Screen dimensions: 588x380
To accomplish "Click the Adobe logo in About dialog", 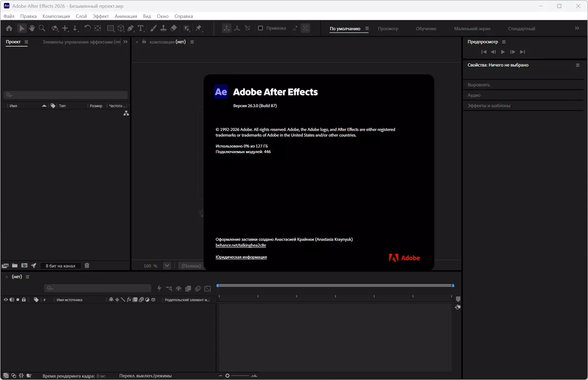I will click(404, 258).
